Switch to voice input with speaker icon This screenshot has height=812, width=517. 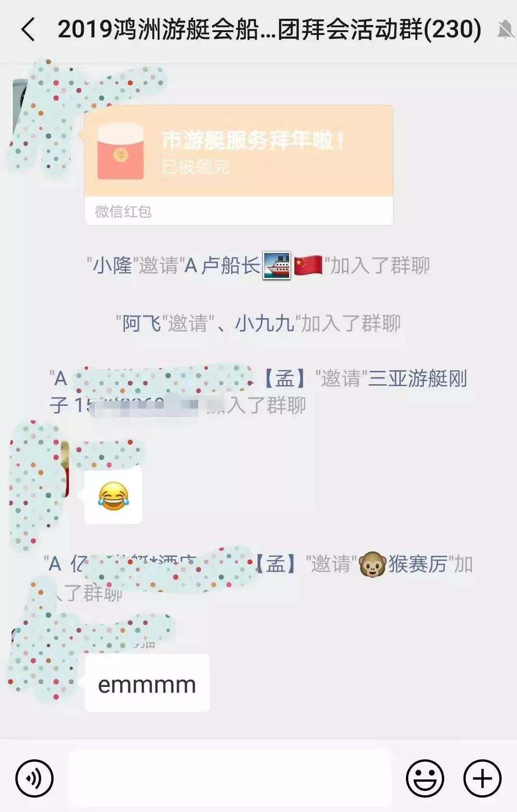34,778
